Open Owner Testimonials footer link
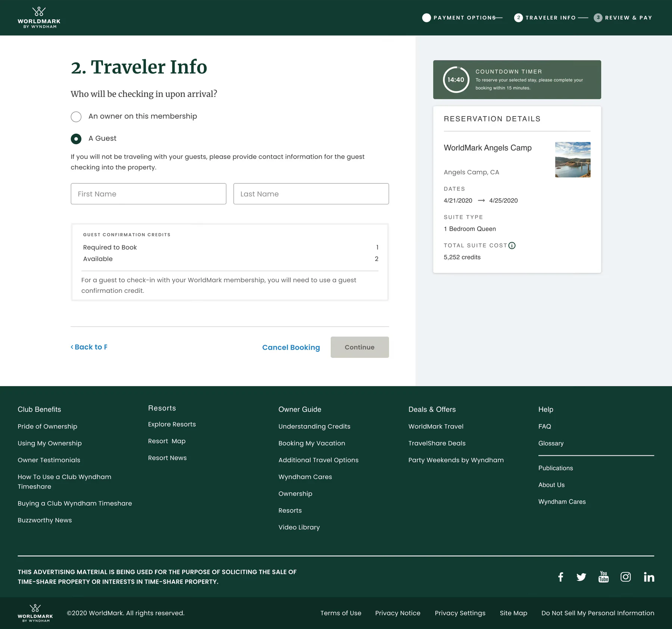The width and height of the screenshot is (672, 629). [x=49, y=460]
